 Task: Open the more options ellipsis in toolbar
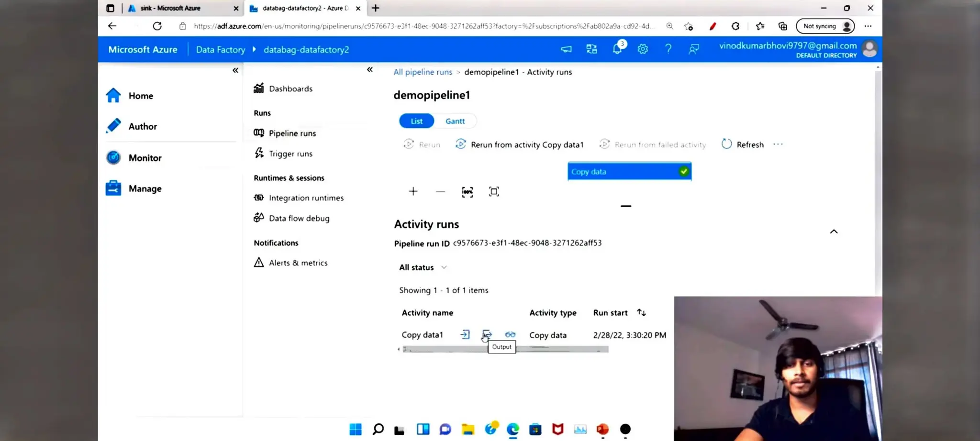point(778,144)
